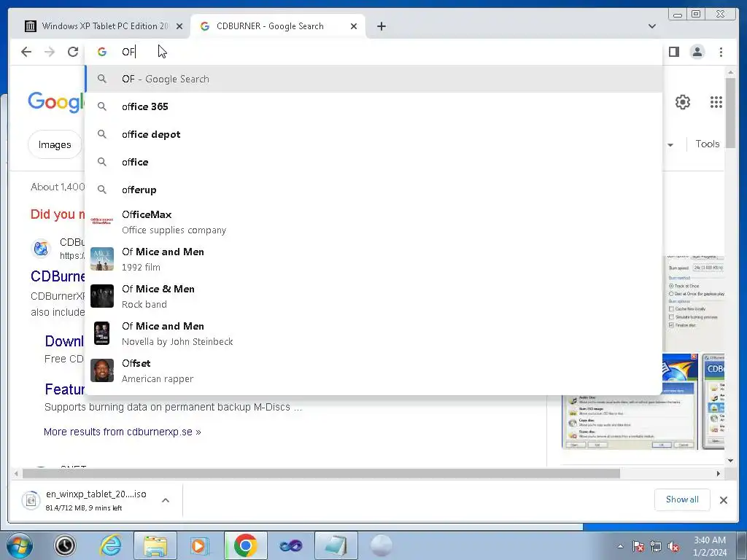747x560 pixels.
Task: Open the clock showing 3:40 AM
Action: point(710,546)
